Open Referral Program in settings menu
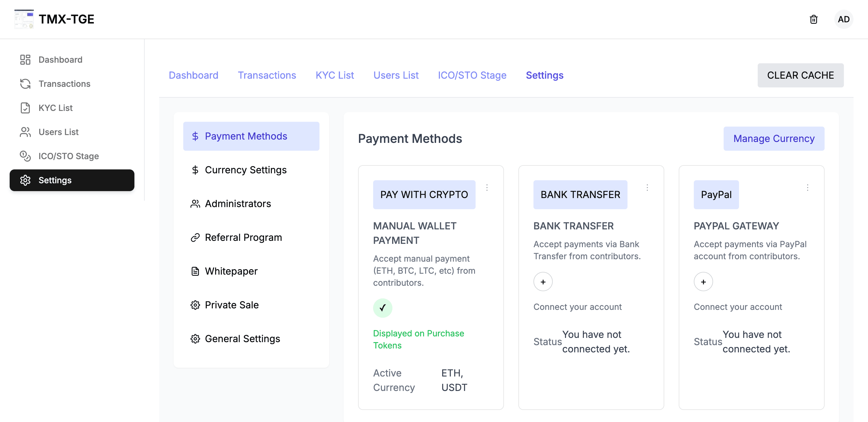Viewport: 868px width, 422px height. 251,237
